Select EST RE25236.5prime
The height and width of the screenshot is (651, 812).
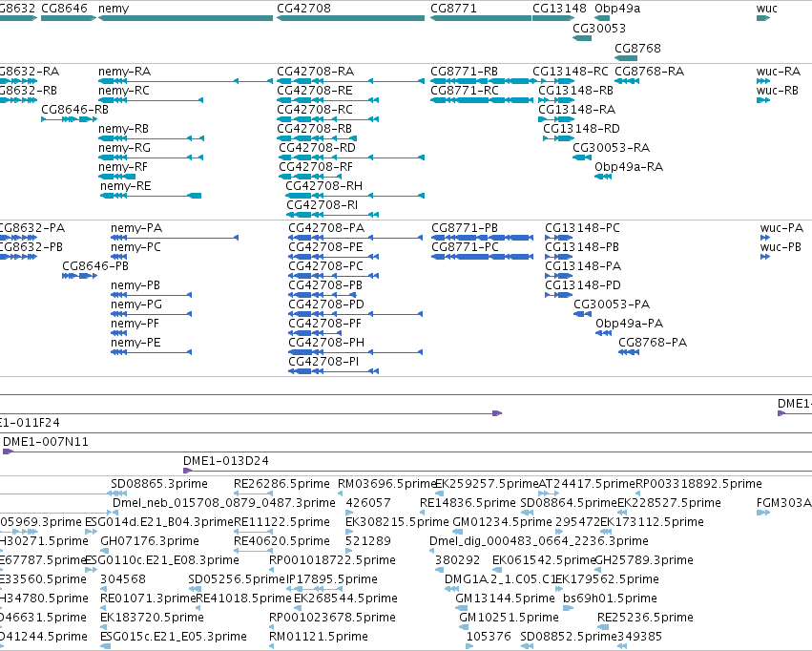coord(645,618)
